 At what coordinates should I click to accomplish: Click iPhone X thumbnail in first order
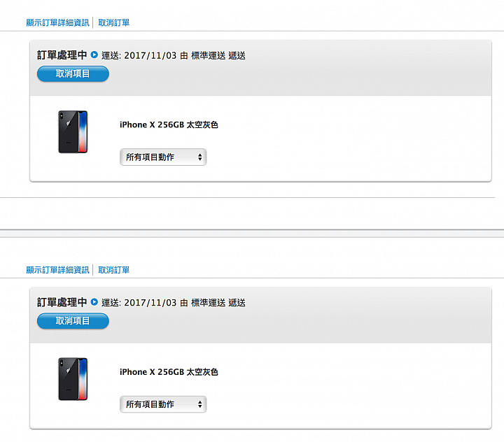pos(73,131)
